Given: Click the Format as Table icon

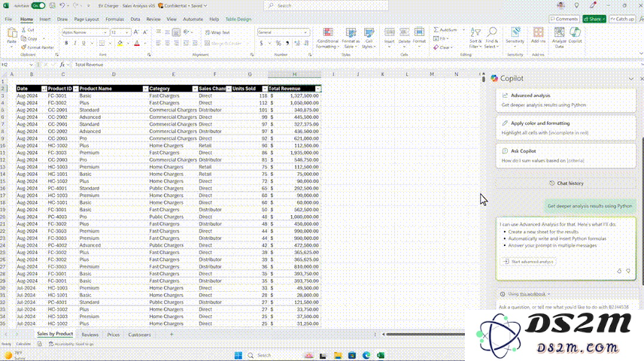Looking at the screenshot, I should (x=351, y=32).
